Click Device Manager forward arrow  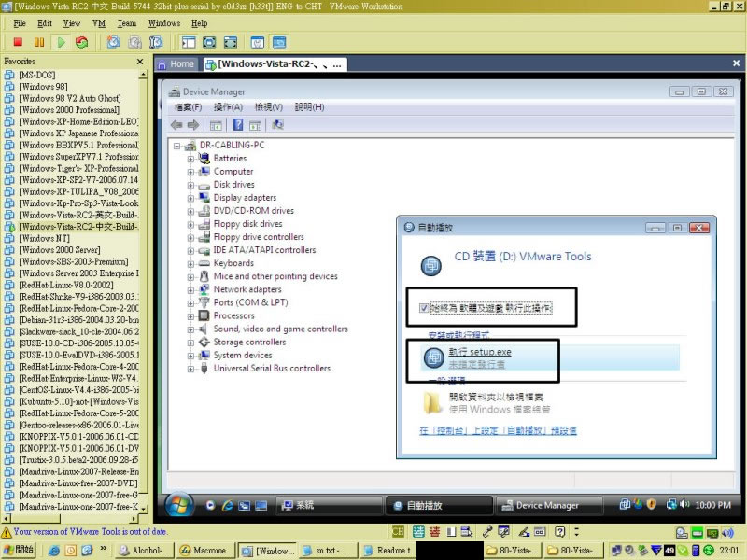coord(193,125)
